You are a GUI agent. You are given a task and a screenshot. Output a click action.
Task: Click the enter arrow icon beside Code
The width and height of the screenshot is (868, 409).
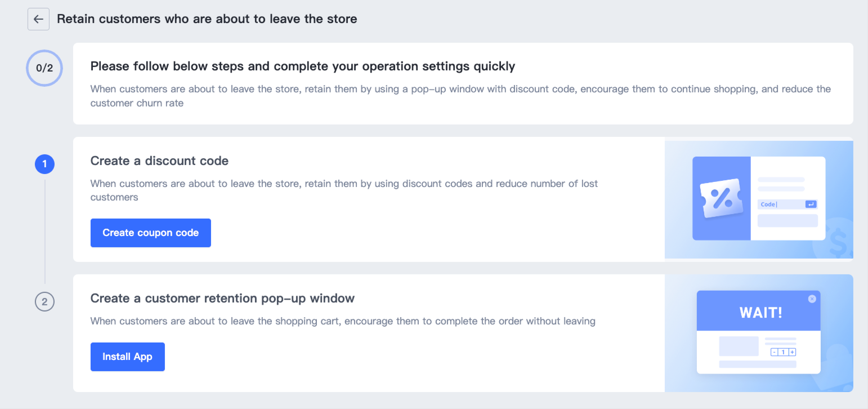pyautogui.click(x=811, y=204)
